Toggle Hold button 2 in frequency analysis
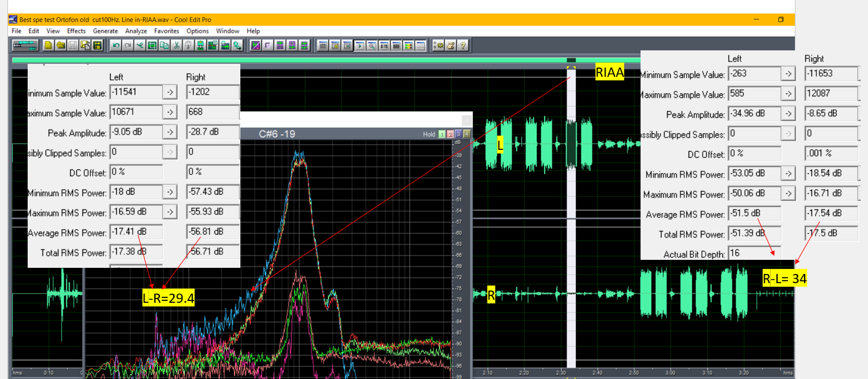 [x=450, y=135]
